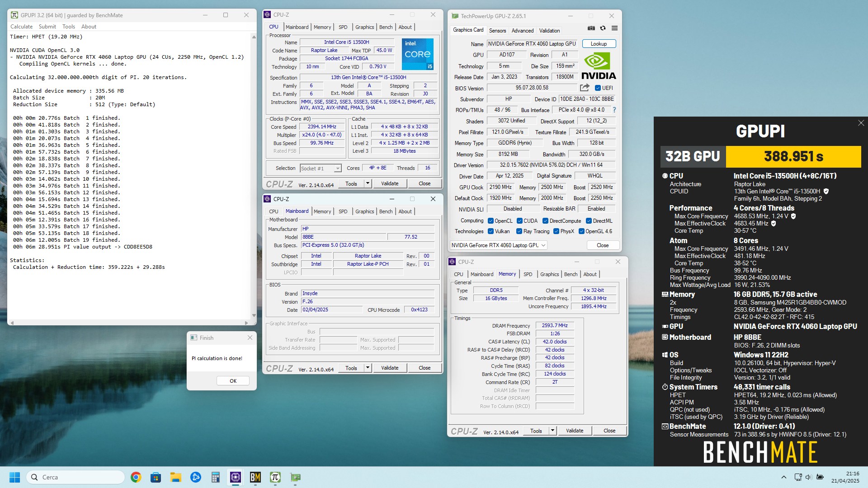868x488 pixels.
Task: Switch to Validation tab in GPU-Z
Action: (x=549, y=31)
